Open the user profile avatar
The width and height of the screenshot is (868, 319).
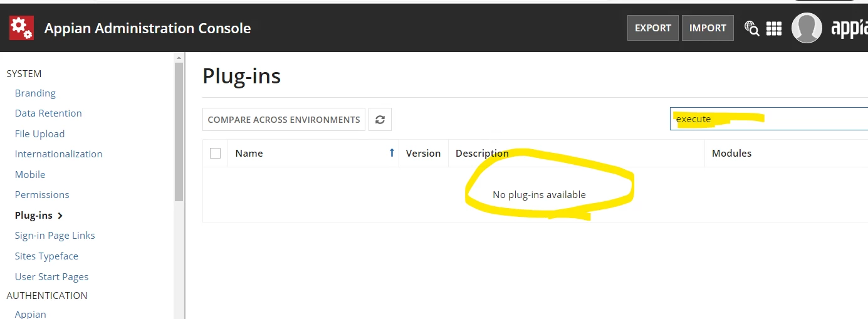(x=807, y=28)
